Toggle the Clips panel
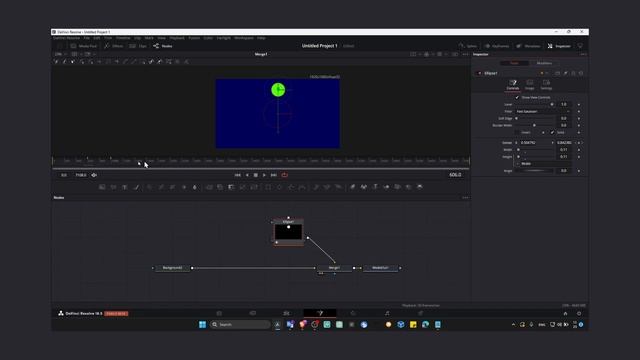The height and width of the screenshot is (360, 640). [138, 46]
